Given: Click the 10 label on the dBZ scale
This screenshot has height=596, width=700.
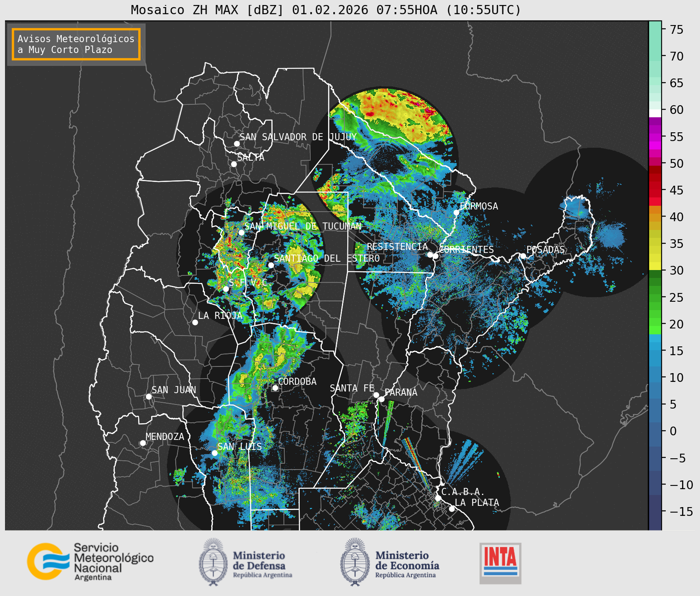Looking at the screenshot, I should point(677,378).
